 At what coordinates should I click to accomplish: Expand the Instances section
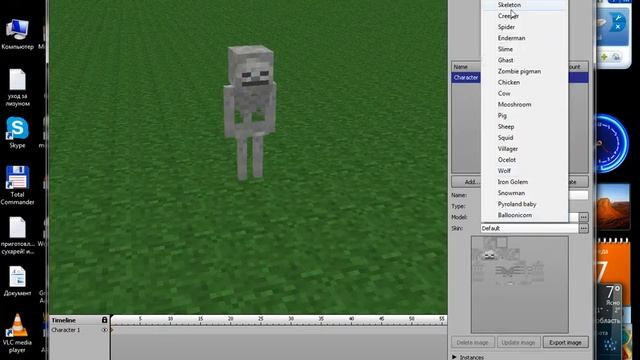pyautogui.click(x=454, y=357)
